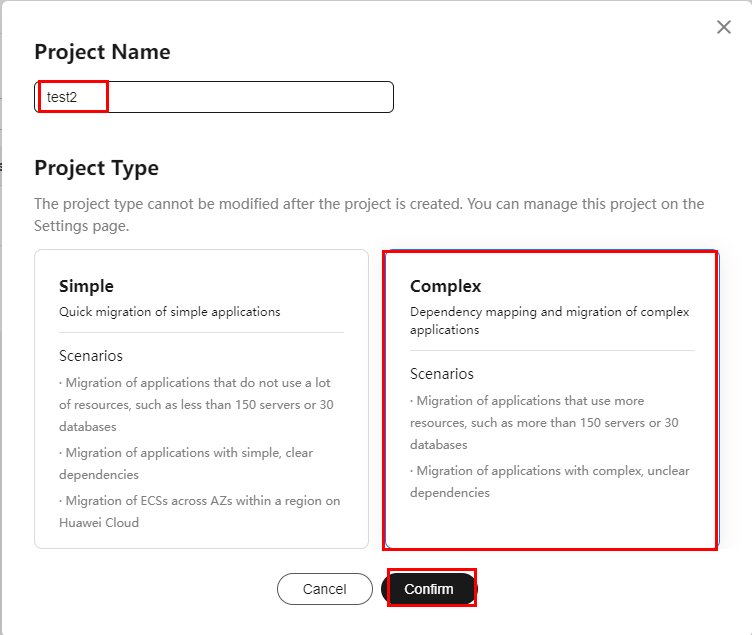752x635 pixels.
Task: Click the "Complex" card title
Action: click(445, 286)
